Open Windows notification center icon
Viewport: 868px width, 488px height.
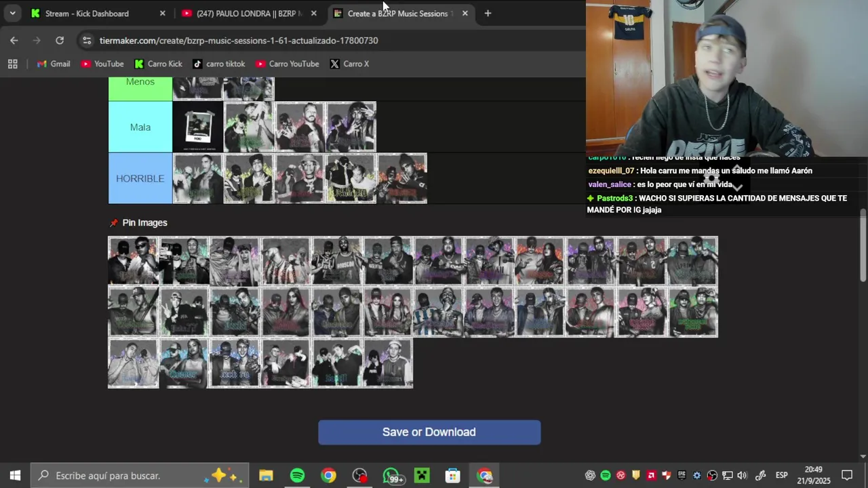[x=847, y=476]
